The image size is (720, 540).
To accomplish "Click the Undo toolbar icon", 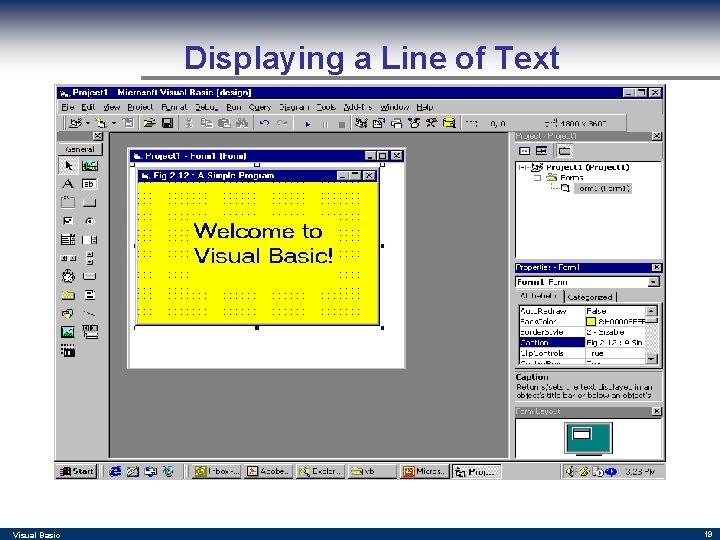I will (x=264, y=123).
